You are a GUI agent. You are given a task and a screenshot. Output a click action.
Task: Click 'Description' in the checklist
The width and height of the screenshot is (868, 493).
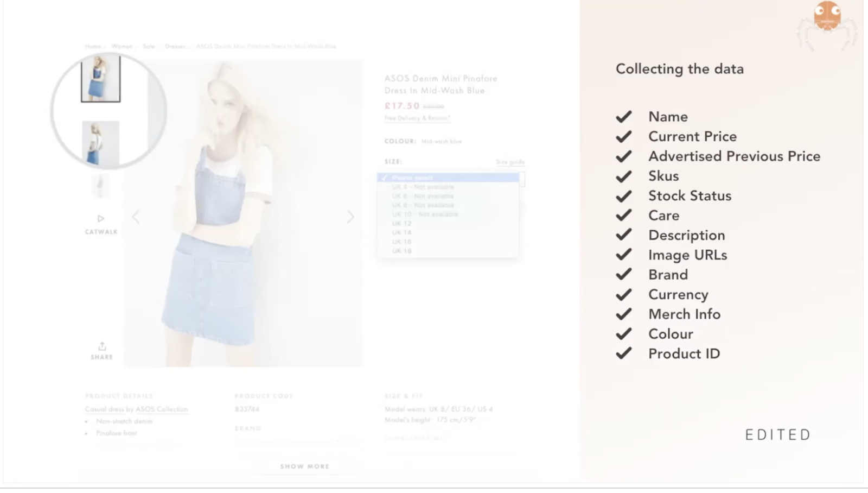coord(687,235)
